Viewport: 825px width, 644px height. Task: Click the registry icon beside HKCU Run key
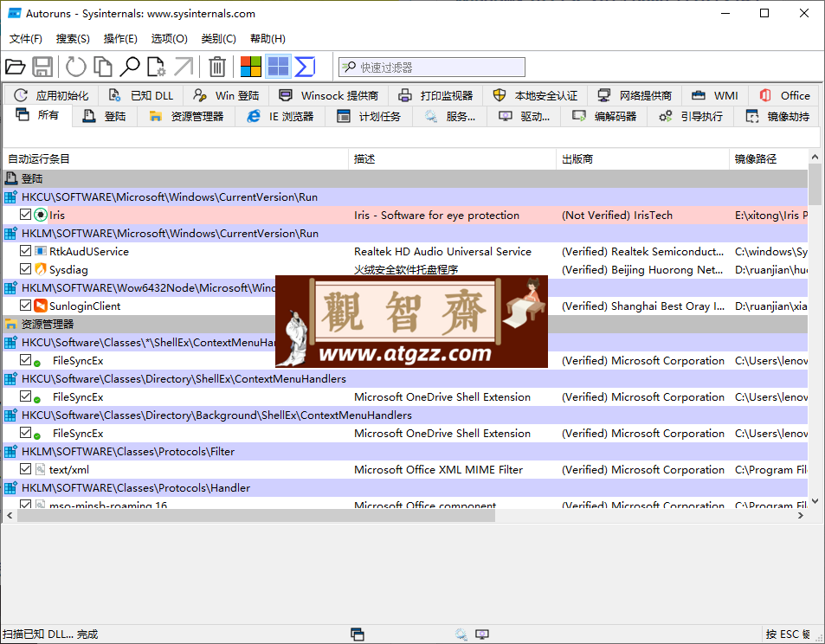click(10, 196)
